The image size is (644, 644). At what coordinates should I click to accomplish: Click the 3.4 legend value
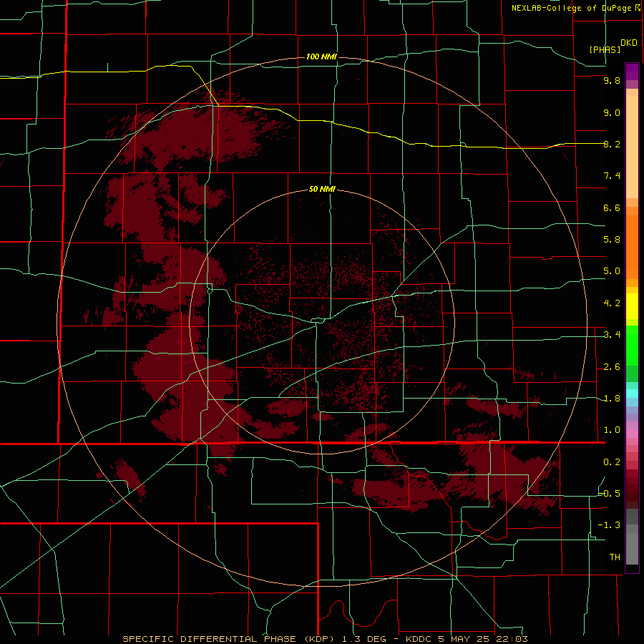tap(612, 335)
